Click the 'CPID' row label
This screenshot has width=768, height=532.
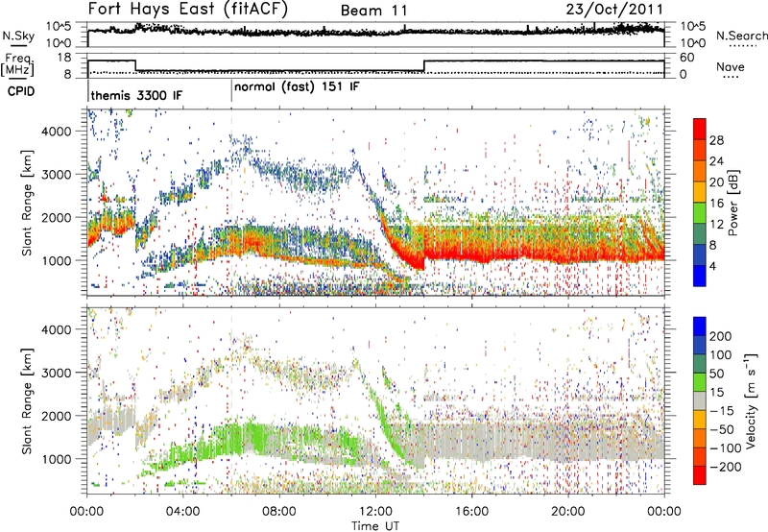[21, 91]
